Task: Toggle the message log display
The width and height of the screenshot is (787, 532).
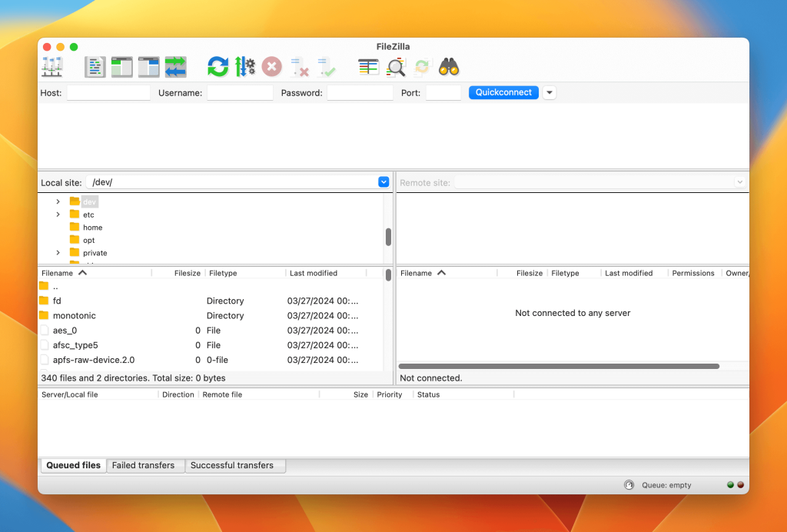Action: click(95, 66)
